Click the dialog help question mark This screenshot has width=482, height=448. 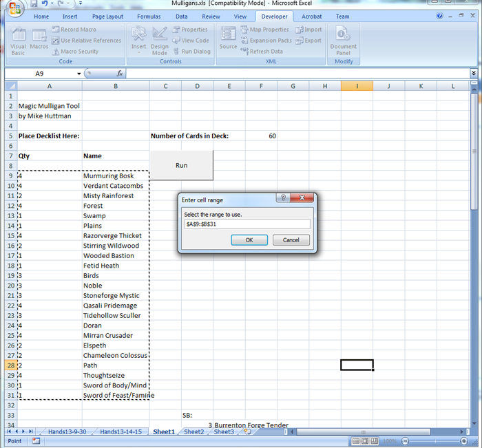coord(284,198)
